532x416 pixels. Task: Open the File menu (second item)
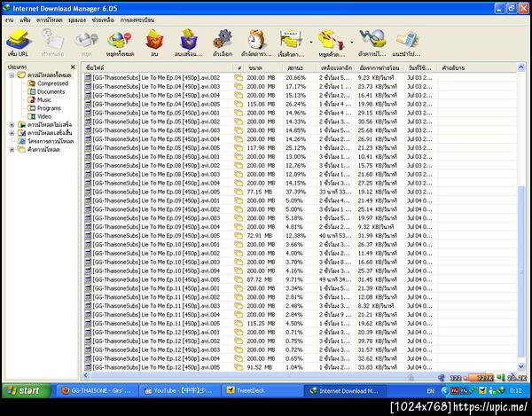25,20
